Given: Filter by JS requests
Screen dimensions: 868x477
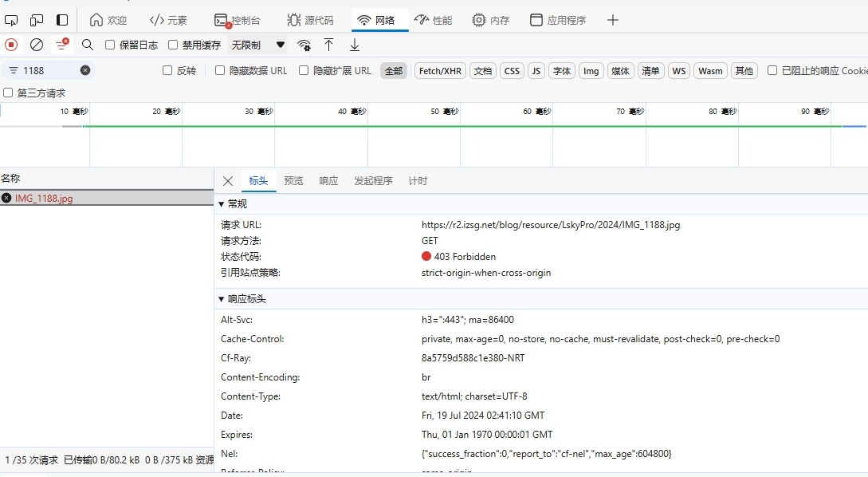Looking at the screenshot, I should tap(536, 71).
